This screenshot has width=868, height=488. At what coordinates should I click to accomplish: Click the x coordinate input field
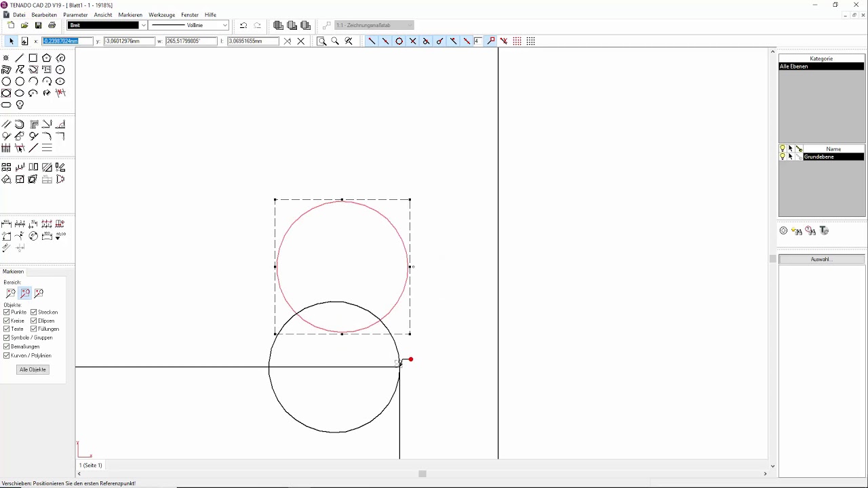click(66, 41)
